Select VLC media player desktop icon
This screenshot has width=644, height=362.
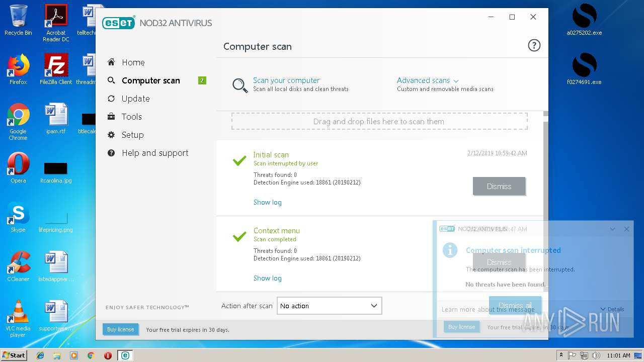click(x=18, y=319)
